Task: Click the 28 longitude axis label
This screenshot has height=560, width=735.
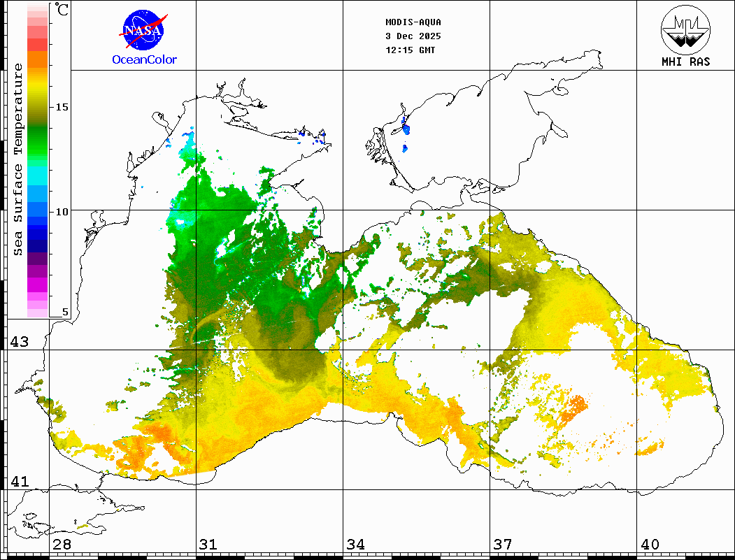Action: click(x=61, y=544)
